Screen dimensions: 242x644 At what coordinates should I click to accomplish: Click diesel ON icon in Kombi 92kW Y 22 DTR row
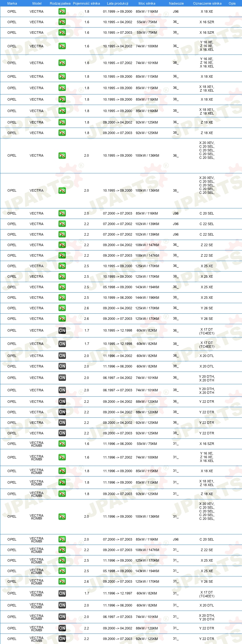coord(62,639)
